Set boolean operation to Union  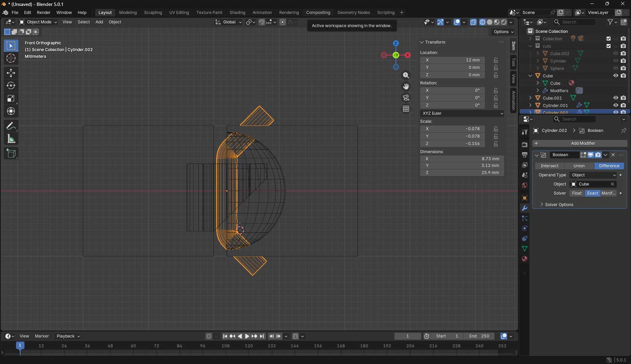click(579, 166)
